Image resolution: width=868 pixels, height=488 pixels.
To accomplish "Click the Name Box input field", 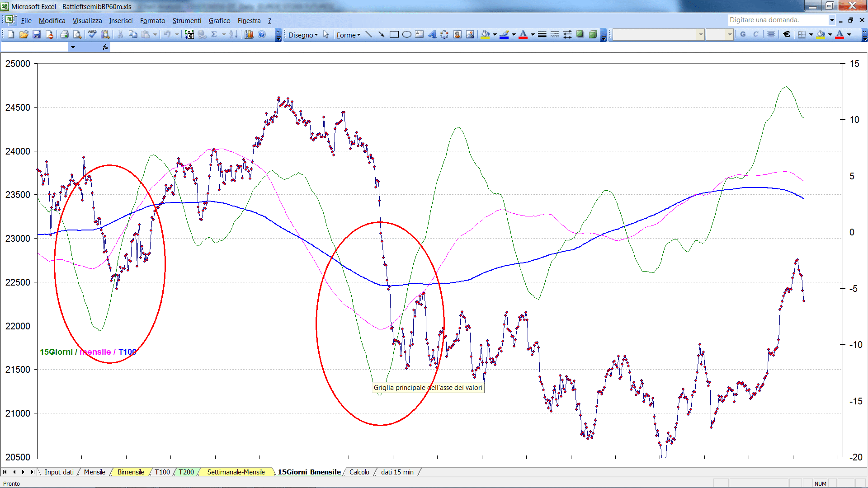I will pos(34,47).
